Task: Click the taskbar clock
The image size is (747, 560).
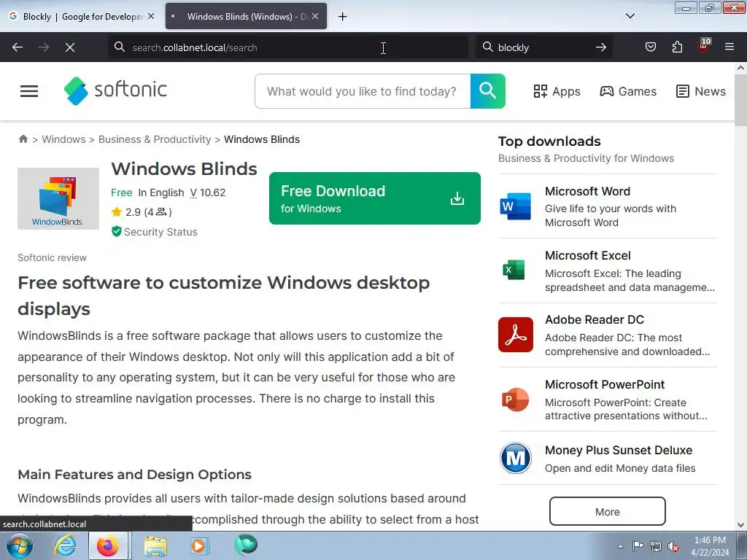Action: tap(710, 546)
